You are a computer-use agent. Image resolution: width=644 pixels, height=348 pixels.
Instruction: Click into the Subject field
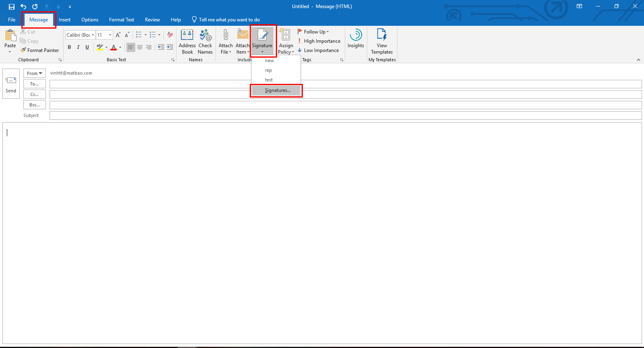coord(346,115)
